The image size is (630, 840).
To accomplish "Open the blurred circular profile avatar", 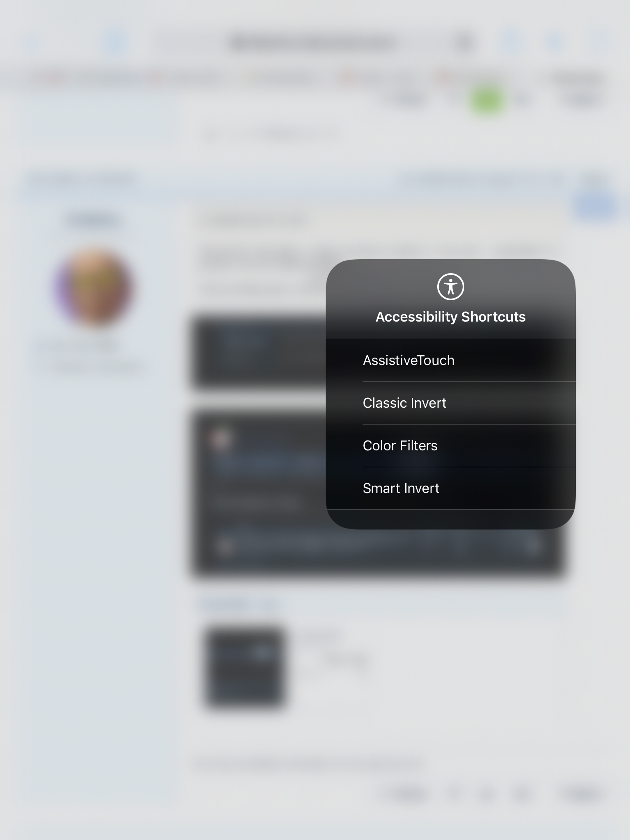I will (x=94, y=287).
